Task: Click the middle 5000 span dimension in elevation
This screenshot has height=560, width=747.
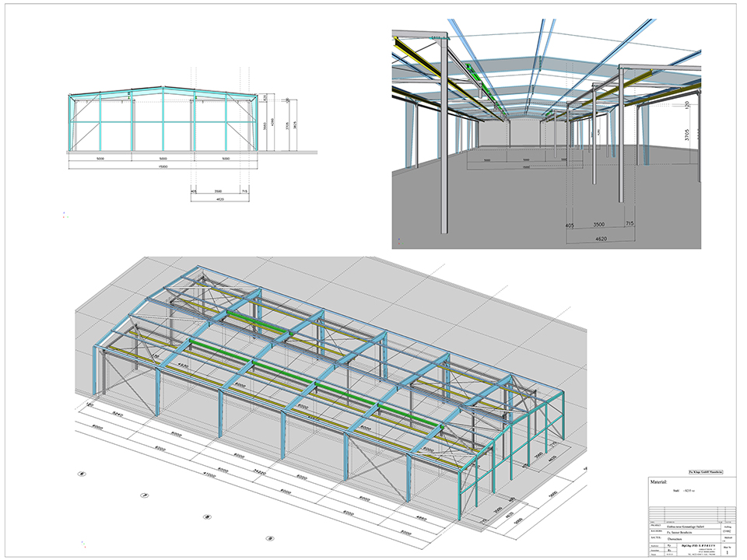Action: pos(163,157)
